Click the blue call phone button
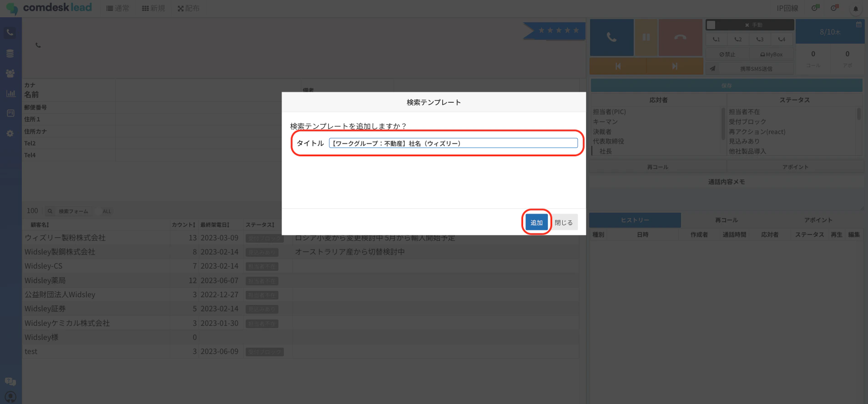 [612, 37]
